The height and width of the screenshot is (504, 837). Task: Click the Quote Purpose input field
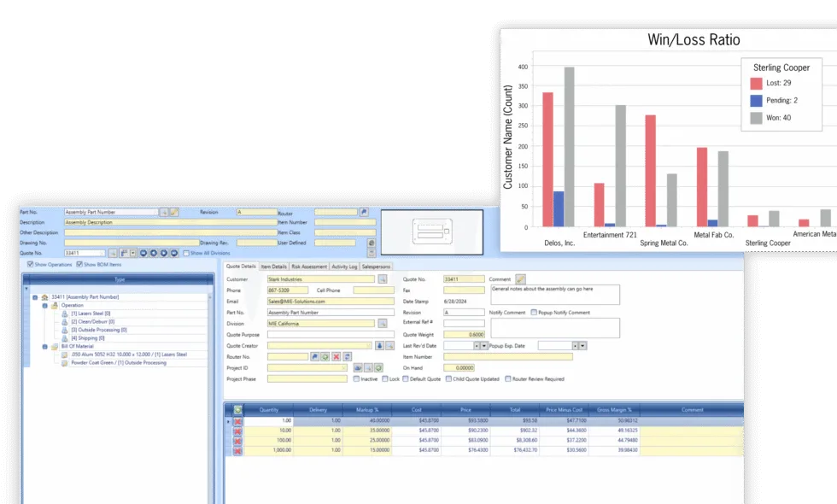331,335
